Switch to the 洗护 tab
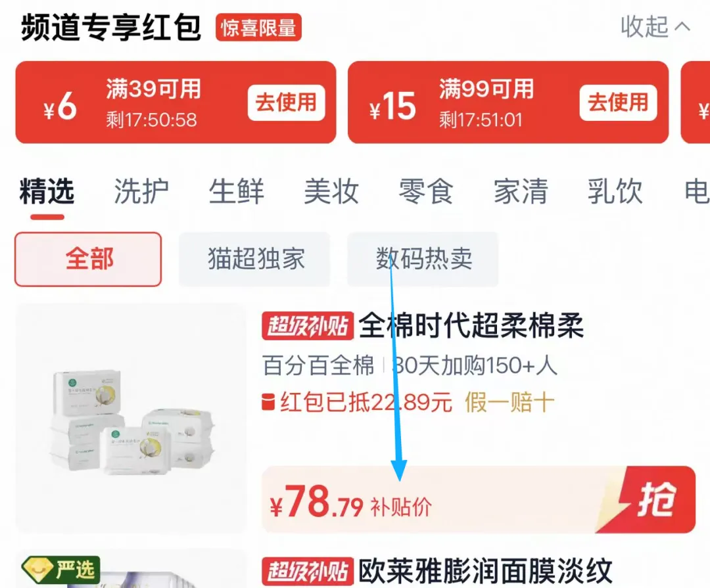 (141, 191)
